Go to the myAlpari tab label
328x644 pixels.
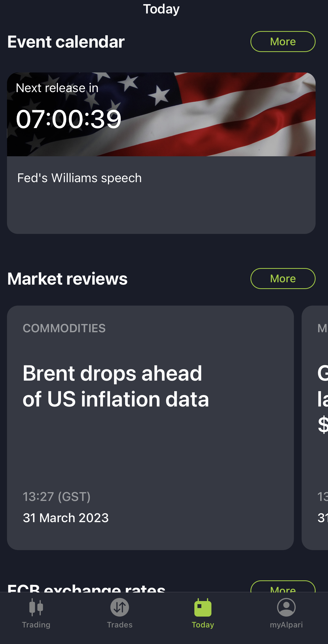click(286, 625)
